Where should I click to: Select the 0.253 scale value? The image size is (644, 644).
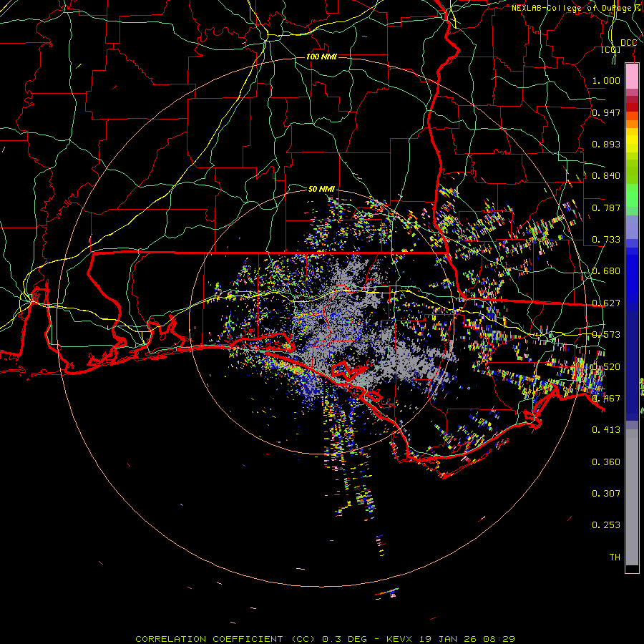click(606, 525)
